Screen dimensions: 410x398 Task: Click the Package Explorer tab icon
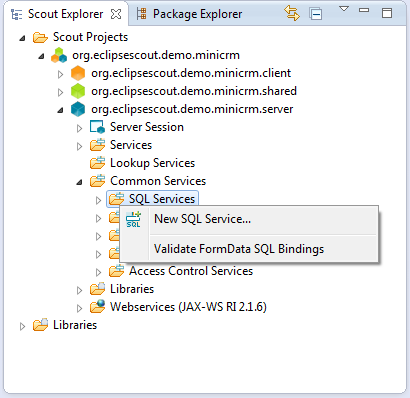click(142, 14)
